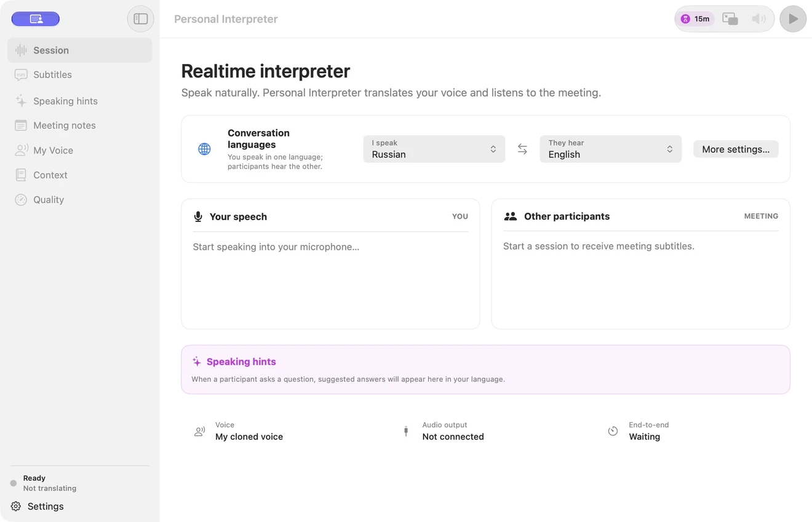Click the Speaking hints panel sparkle icon
The image size is (812, 522).
pyautogui.click(x=197, y=362)
